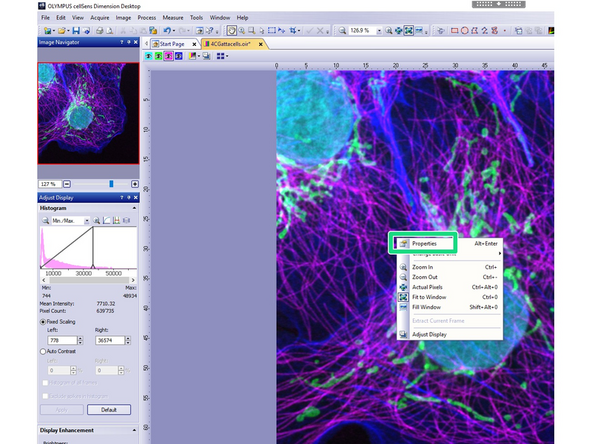Click the Left fixed scaling value field
Viewport: 592px width, 444px height.
[x=63, y=340]
